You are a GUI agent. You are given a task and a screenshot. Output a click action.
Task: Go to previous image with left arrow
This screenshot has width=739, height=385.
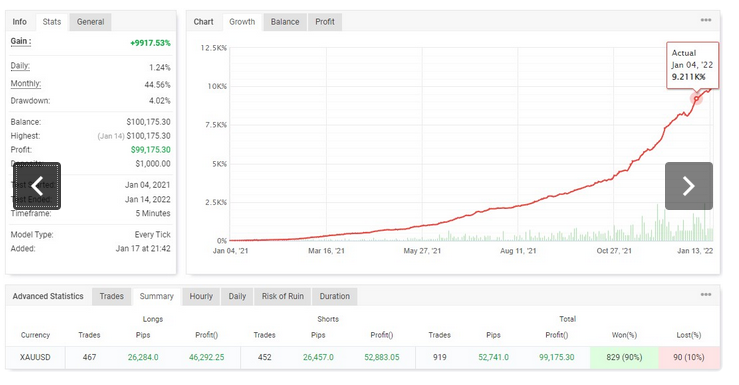point(37,186)
